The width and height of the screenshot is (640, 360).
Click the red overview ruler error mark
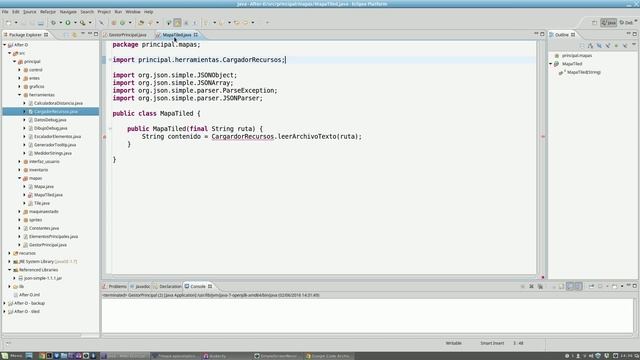click(543, 136)
